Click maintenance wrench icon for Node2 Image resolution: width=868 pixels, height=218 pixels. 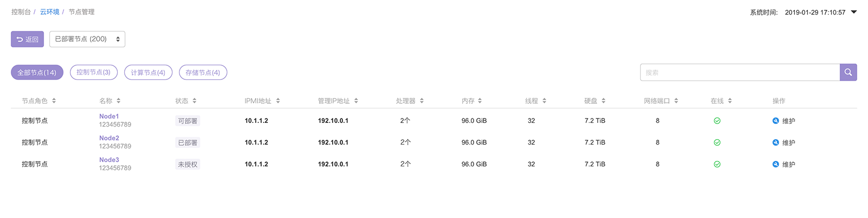[x=776, y=142]
